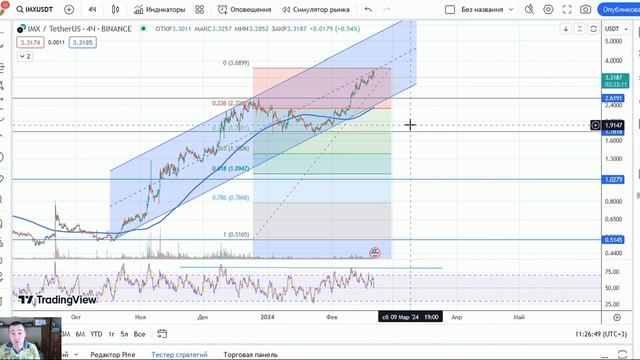Open the Тестер стратегий tab
640x360 pixels.
(x=179, y=354)
